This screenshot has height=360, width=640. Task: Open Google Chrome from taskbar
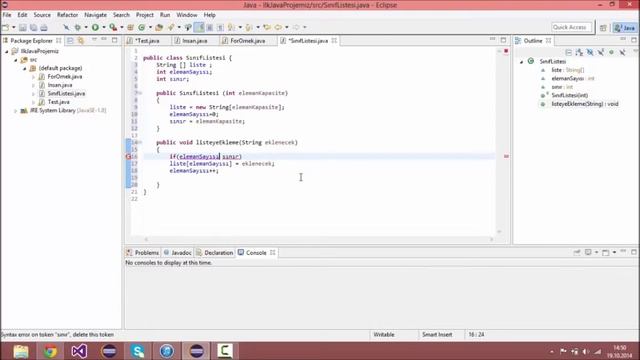pos(50,351)
